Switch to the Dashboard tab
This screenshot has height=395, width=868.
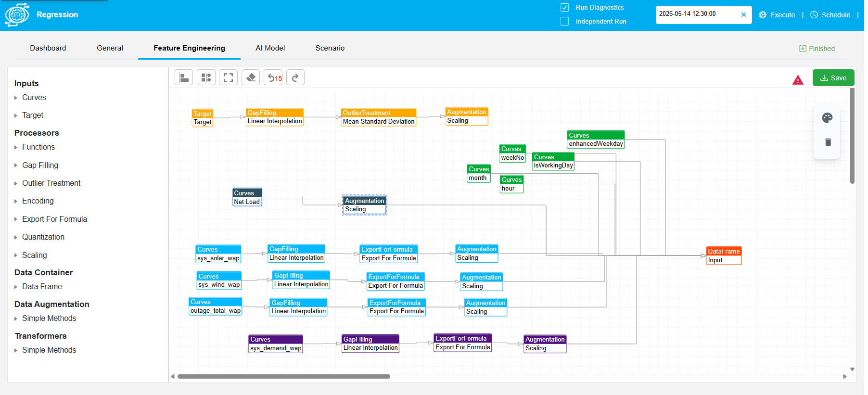click(48, 48)
